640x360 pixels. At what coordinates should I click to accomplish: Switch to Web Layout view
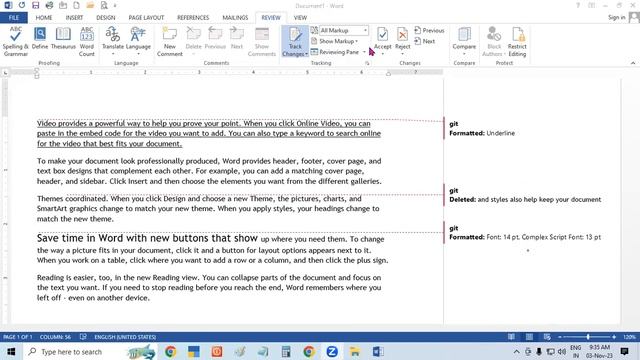pos(547,337)
